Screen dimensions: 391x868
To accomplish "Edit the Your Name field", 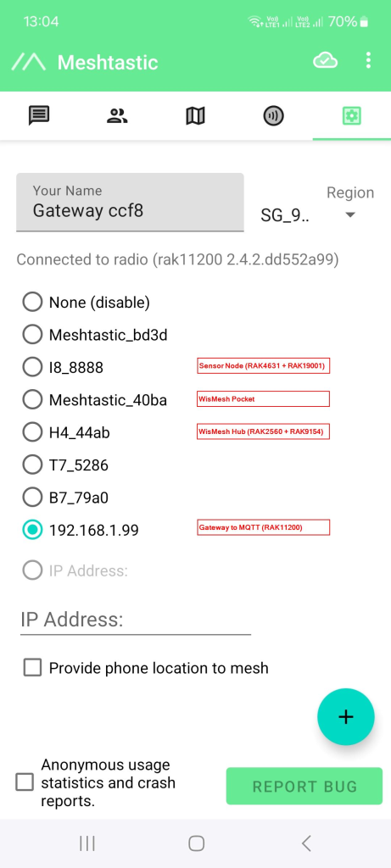I will (x=130, y=202).
